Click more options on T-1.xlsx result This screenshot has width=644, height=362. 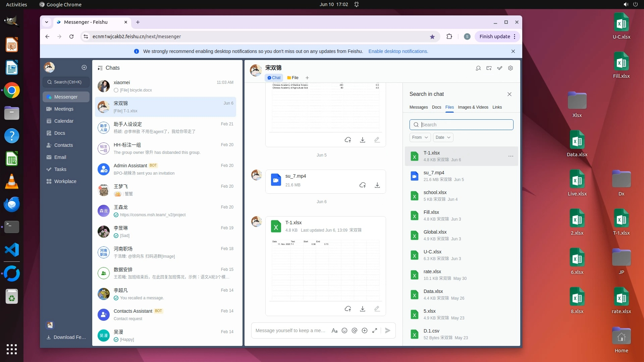click(x=511, y=156)
